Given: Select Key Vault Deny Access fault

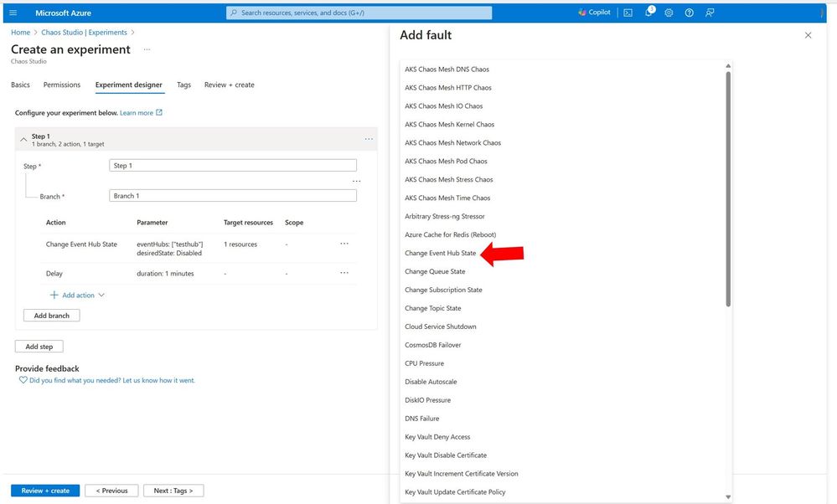Looking at the screenshot, I should click(x=437, y=437).
